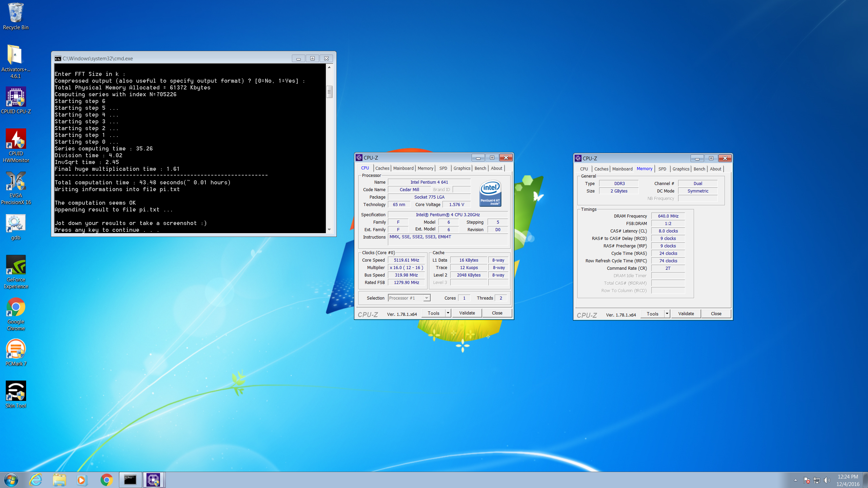Image resolution: width=868 pixels, height=488 pixels.
Task: Click Close button in right CPU-Z window
Action: pyautogui.click(x=716, y=314)
